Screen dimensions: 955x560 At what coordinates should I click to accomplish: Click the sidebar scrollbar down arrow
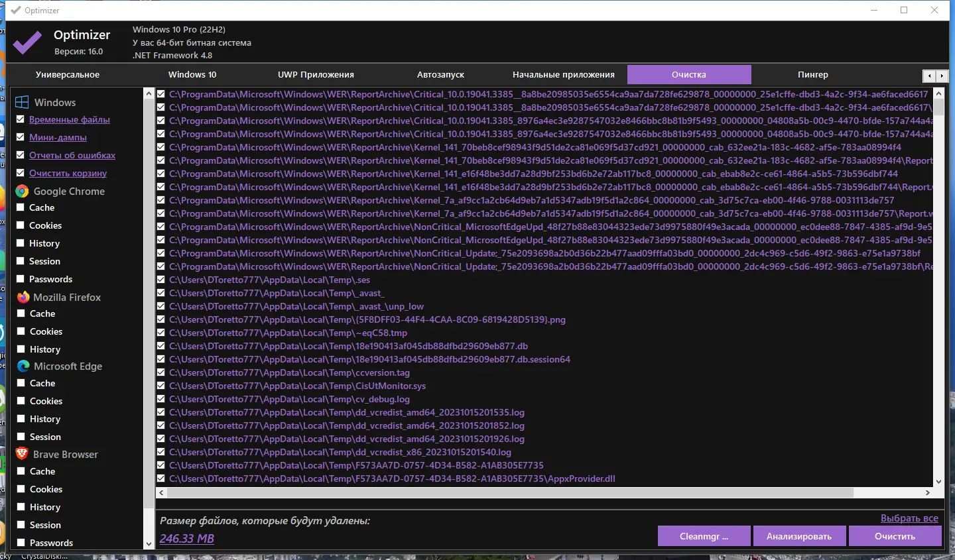pos(149,544)
